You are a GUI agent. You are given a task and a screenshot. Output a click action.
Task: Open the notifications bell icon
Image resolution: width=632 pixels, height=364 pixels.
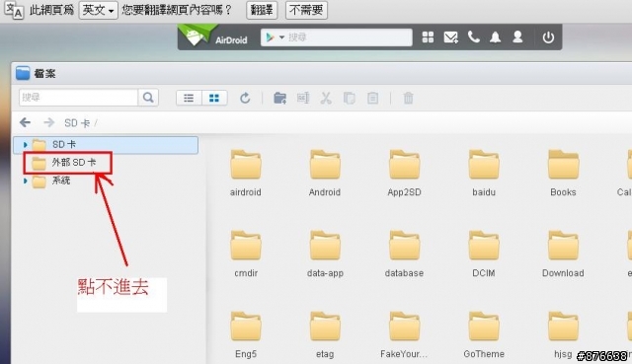(x=496, y=37)
